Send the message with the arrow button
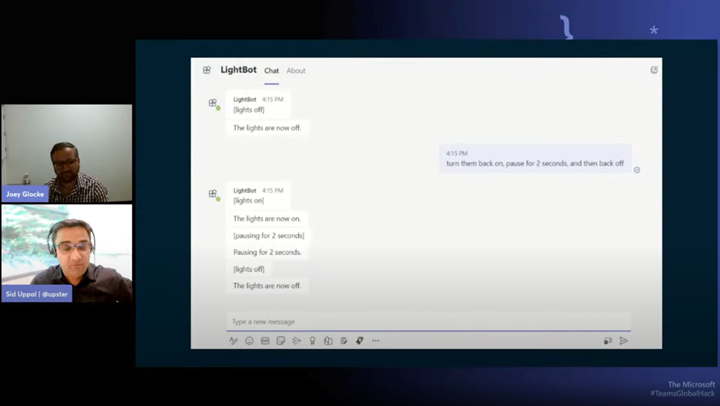 click(x=624, y=341)
